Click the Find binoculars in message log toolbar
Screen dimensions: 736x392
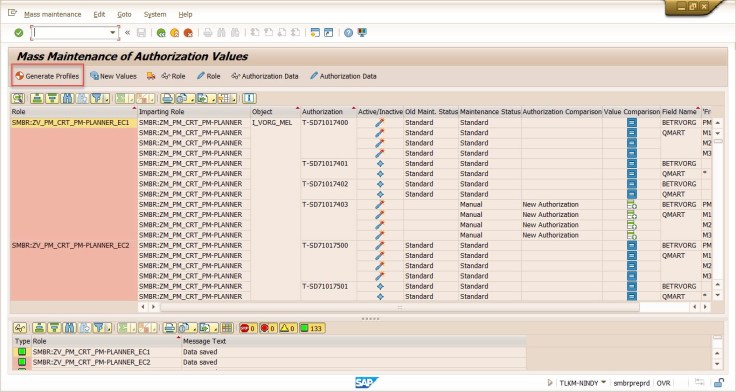click(69, 328)
